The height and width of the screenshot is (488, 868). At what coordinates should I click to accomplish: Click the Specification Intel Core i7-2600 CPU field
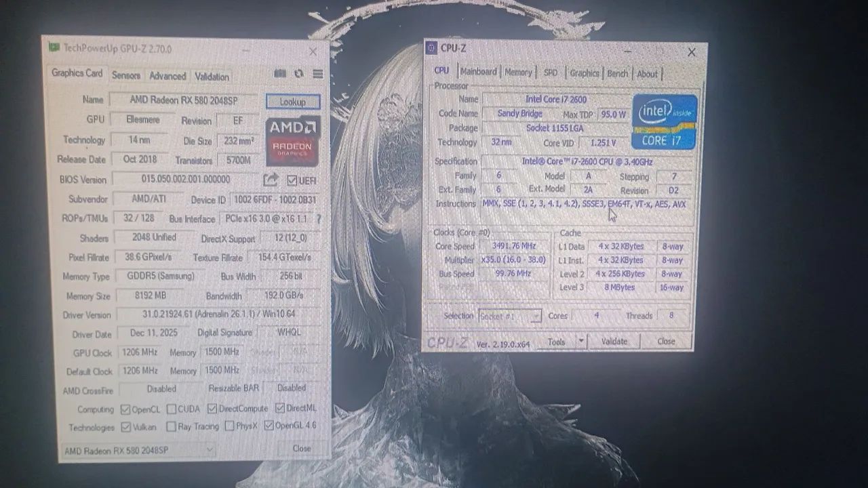(587, 161)
